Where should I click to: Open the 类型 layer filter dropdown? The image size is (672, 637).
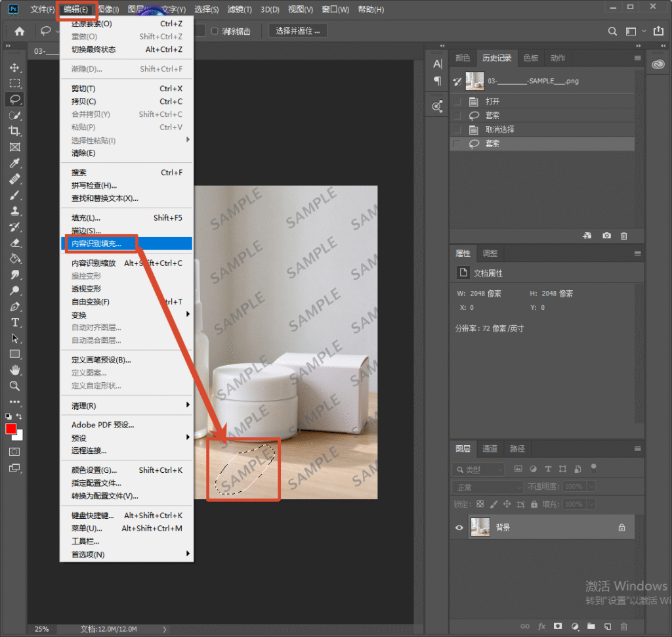point(478,470)
